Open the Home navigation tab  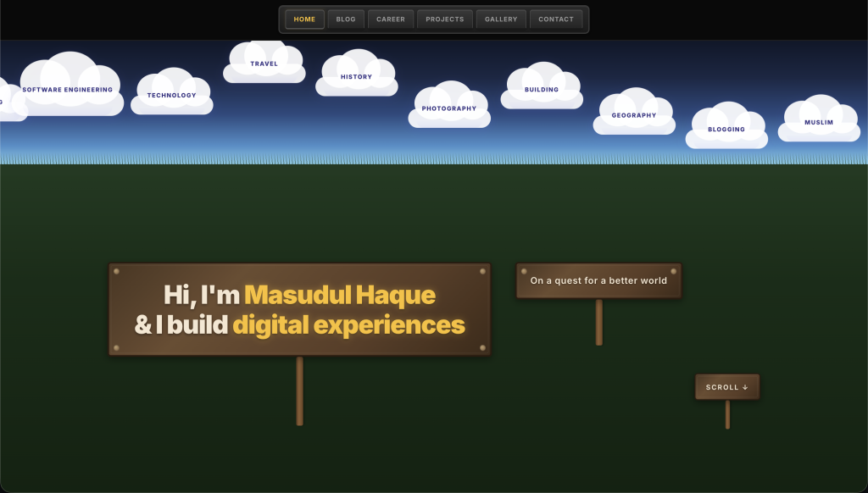point(304,19)
